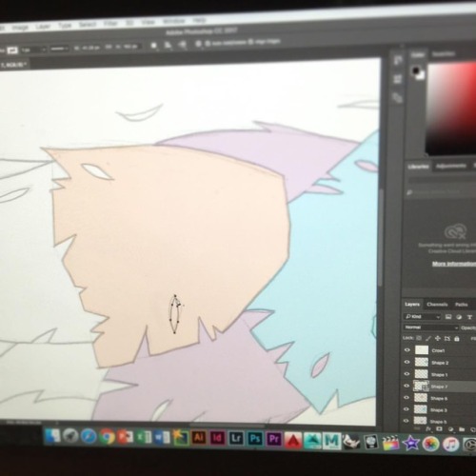Switch to the Adjustments tab
Image resolution: width=476 pixels, height=476 pixels.
click(x=451, y=166)
